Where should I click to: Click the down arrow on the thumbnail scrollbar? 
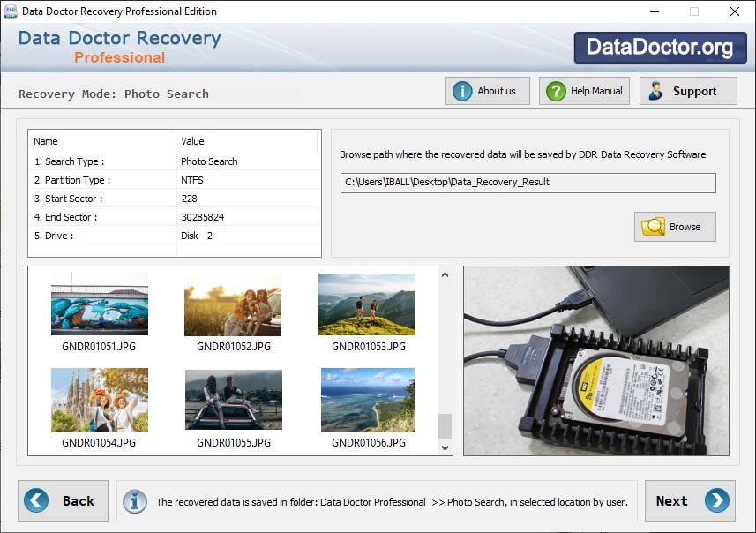444,448
